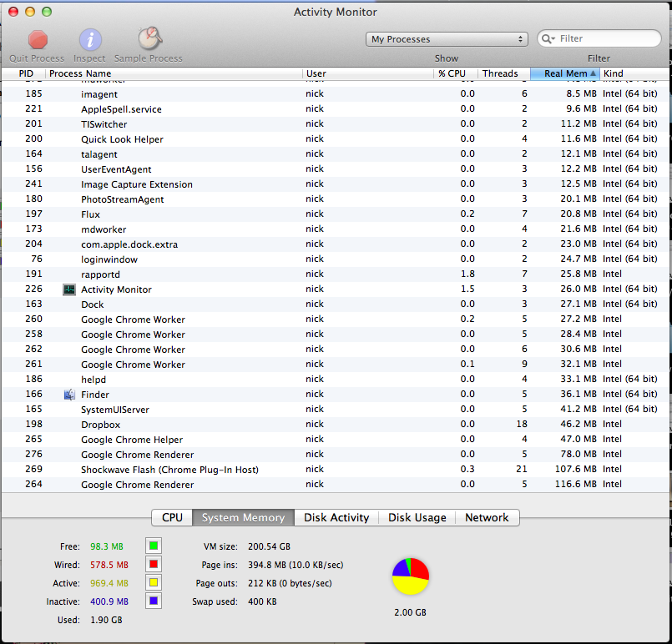Select the UserEventAgent process row
This screenshot has height=644, width=672.
coord(336,169)
